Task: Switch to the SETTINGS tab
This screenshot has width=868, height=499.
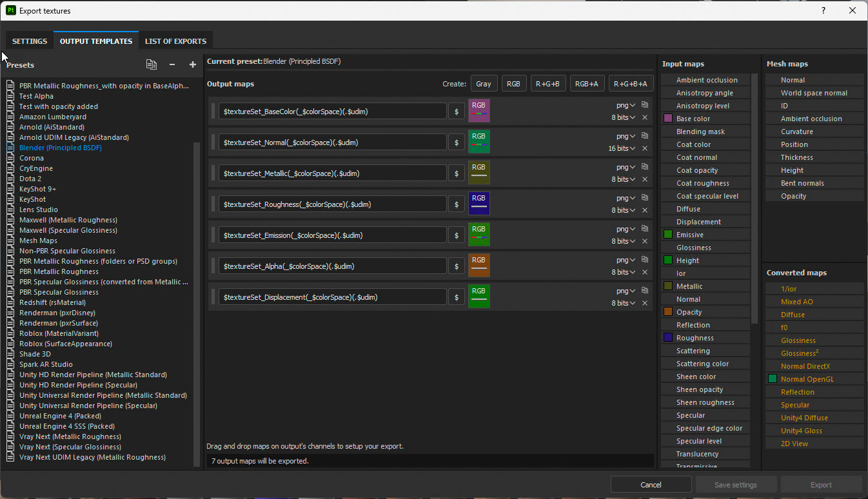Action: [x=29, y=40]
